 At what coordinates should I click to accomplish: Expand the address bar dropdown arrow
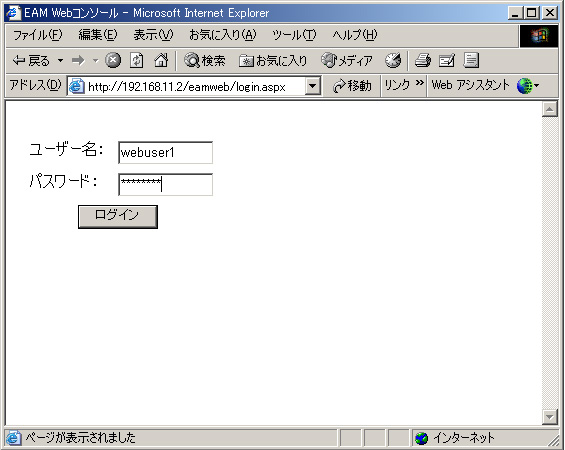[x=313, y=86]
